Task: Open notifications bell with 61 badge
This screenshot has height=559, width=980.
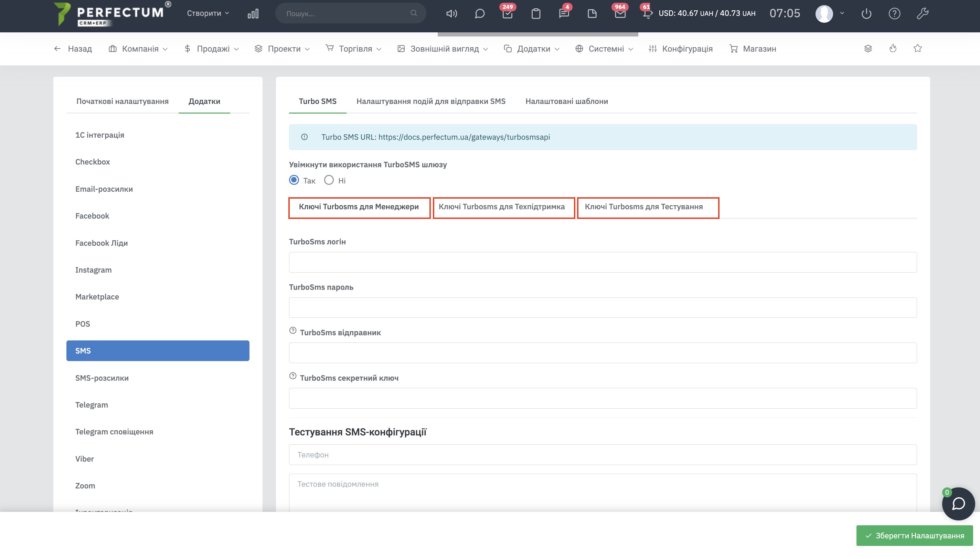Action: [647, 13]
